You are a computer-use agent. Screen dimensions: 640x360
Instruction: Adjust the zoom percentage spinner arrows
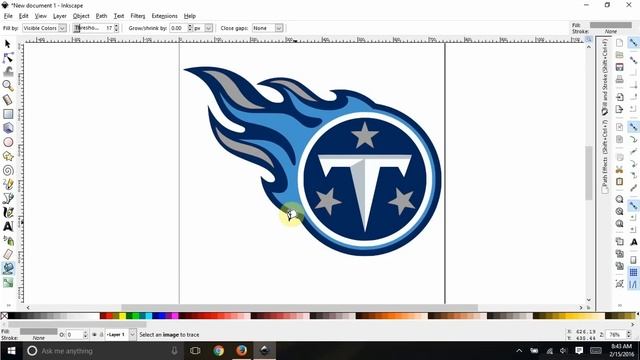(629, 334)
